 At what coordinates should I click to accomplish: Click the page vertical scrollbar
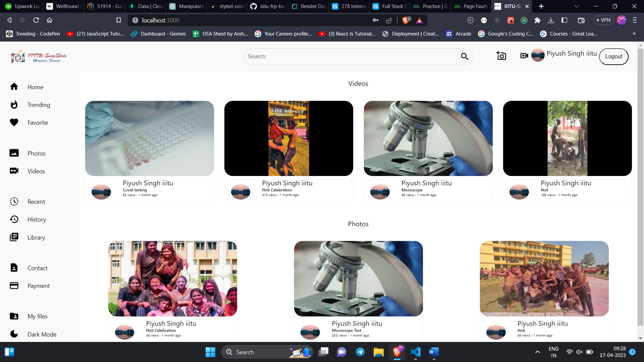640,188
